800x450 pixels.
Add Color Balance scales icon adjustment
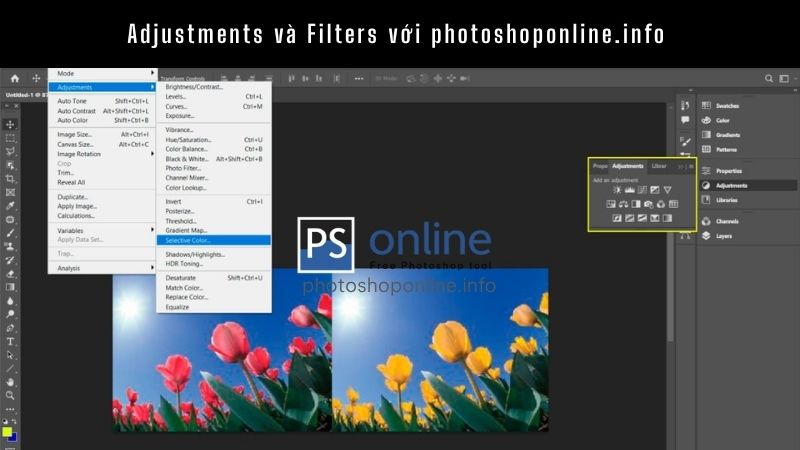point(623,204)
